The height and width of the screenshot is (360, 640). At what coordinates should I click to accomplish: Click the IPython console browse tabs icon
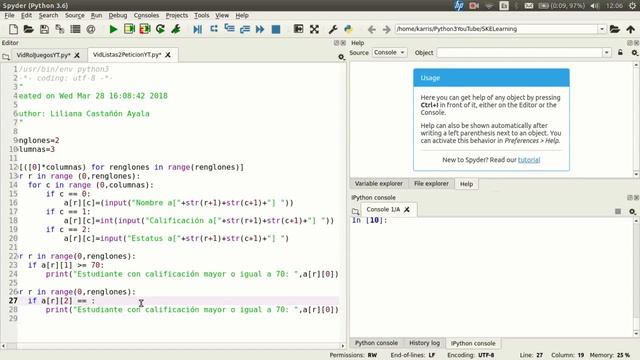tap(356, 211)
